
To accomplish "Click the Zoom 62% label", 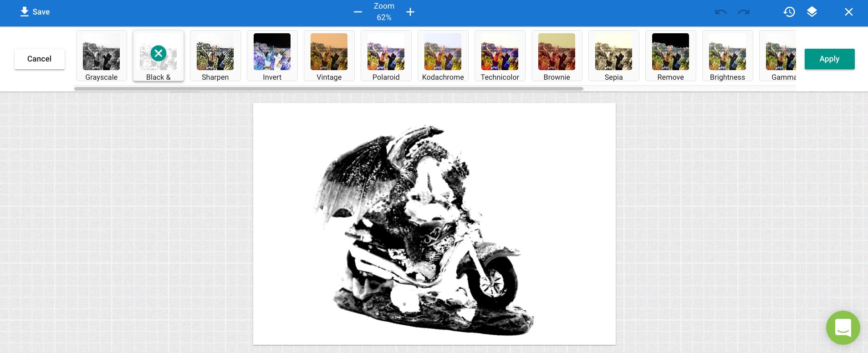I will click(x=384, y=12).
